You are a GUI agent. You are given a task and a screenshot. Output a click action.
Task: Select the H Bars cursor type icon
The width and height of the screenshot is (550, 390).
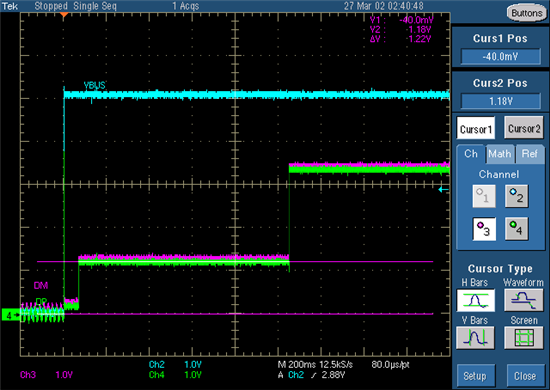coord(475,300)
